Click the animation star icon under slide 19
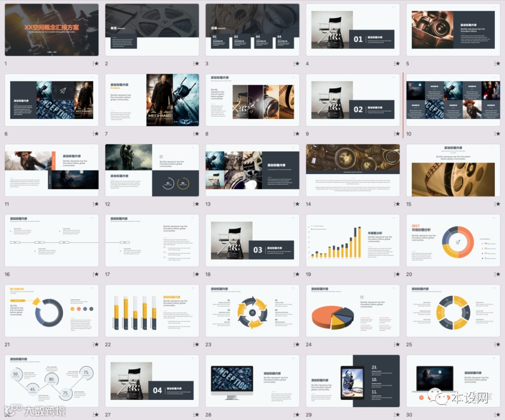 [397, 274]
